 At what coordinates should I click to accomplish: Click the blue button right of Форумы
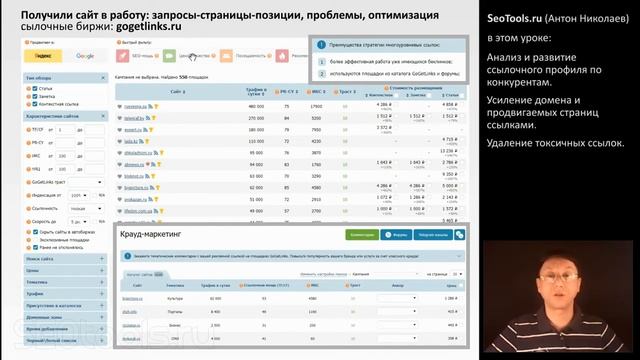(x=433, y=235)
